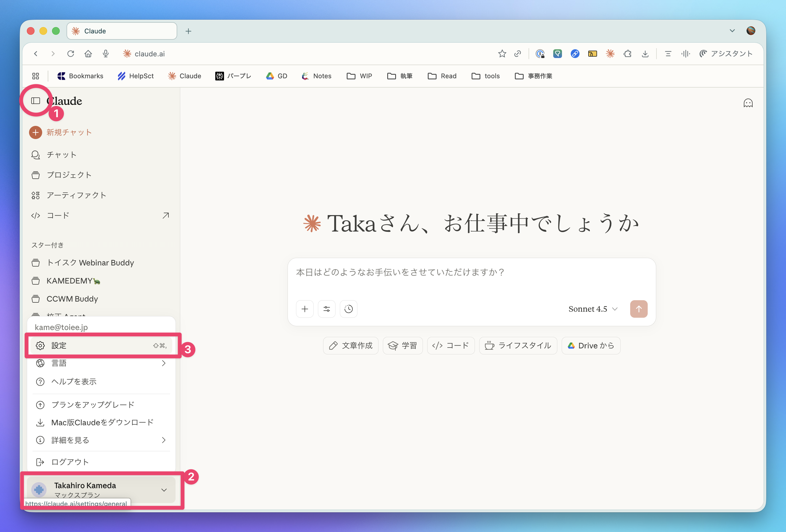The width and height of the screenshot is (786, 532).
Task: Toggle the sidebar collapse icon
Action: [x=36, y=101]
